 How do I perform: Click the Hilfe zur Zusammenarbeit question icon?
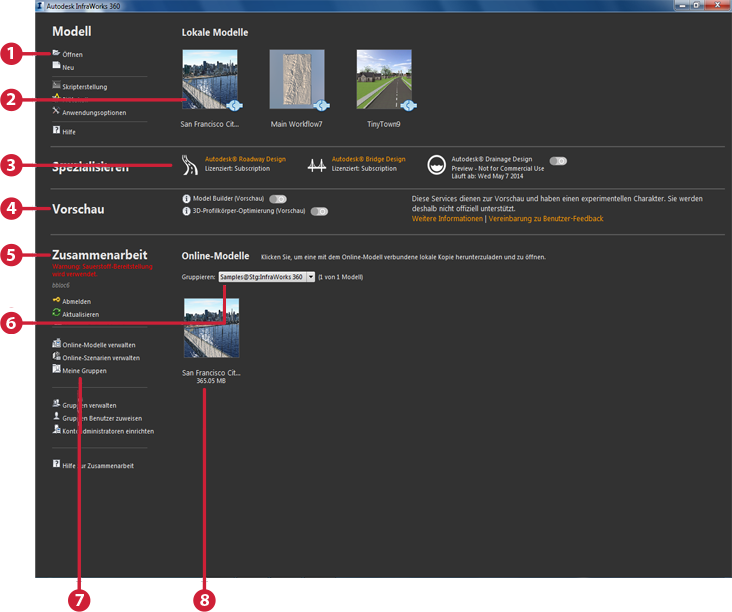click(x=56, y=464)
